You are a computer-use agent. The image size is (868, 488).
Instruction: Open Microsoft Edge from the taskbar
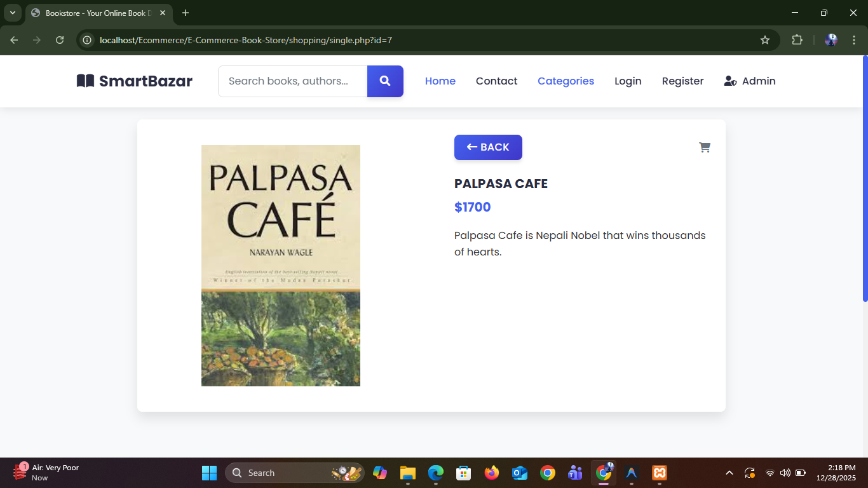click(435, 473)
